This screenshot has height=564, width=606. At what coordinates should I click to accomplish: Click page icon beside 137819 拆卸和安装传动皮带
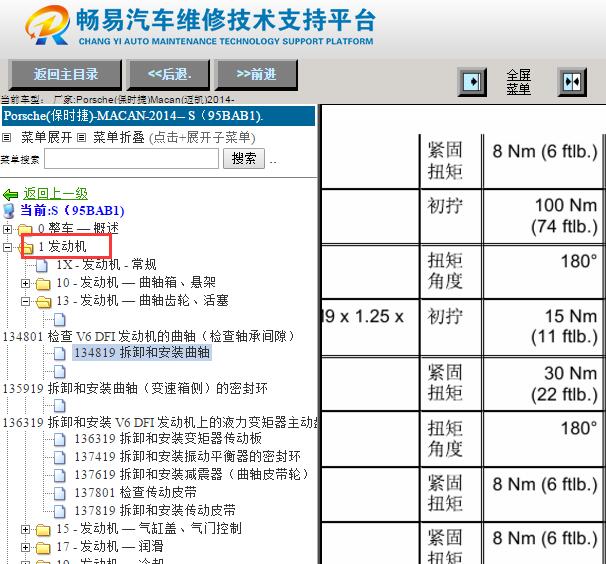pos(60,511)
